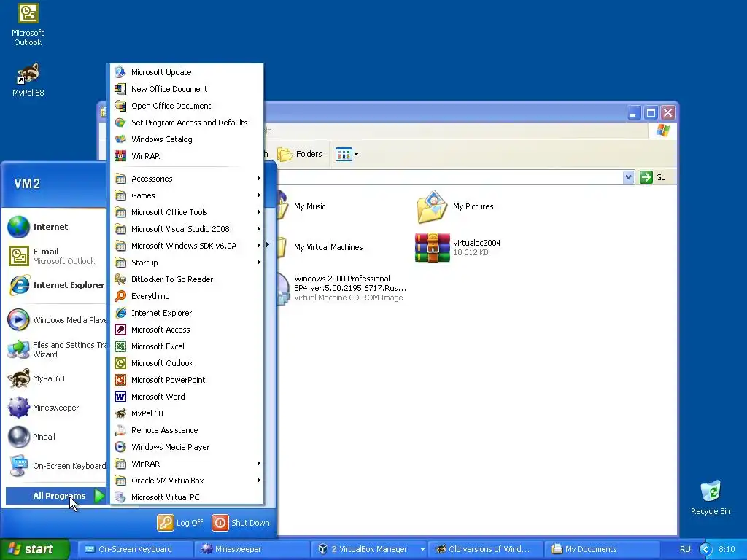Open the Views dropdown in Explorer toolbar
This screenshot has height=560, width=747.
[347, 154]
